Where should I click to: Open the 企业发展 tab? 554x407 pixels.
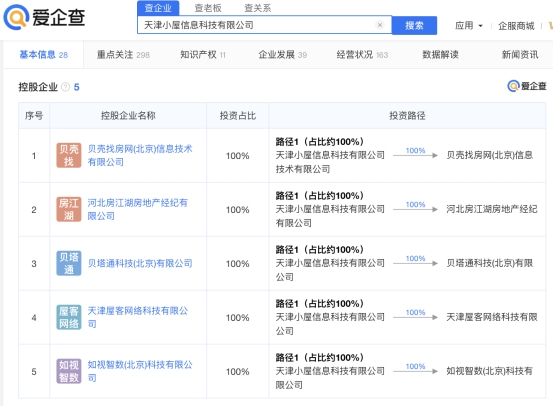click(x=283, y=54)
